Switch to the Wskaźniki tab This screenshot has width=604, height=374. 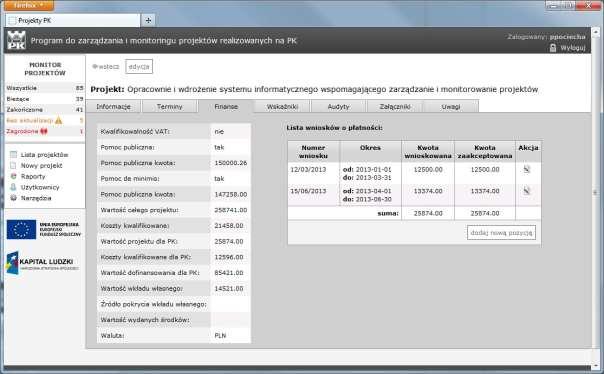tap(282, 106)
